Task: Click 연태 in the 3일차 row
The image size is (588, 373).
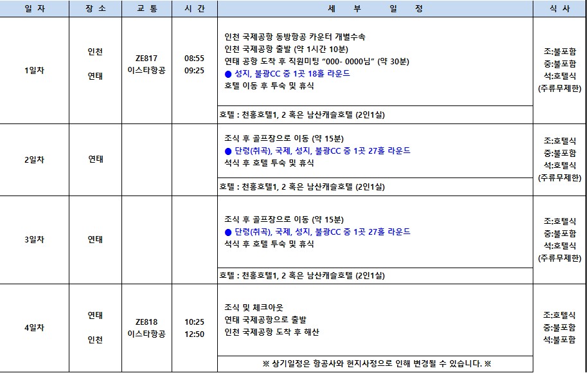Action: coord(95,239)
